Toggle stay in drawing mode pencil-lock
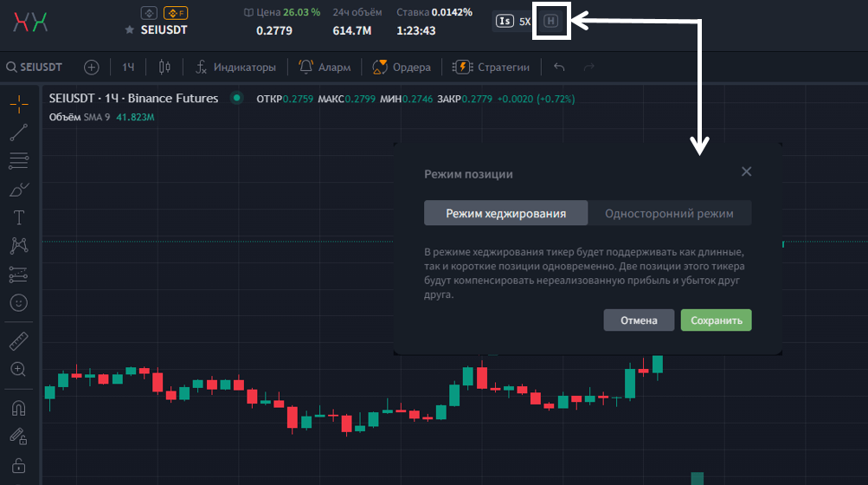 tap(19, 436)
